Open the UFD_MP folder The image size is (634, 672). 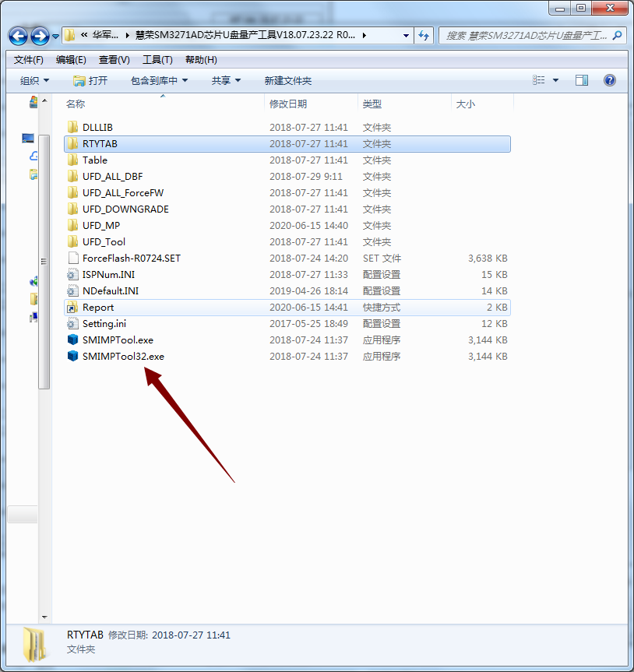(x=97, y=225)
